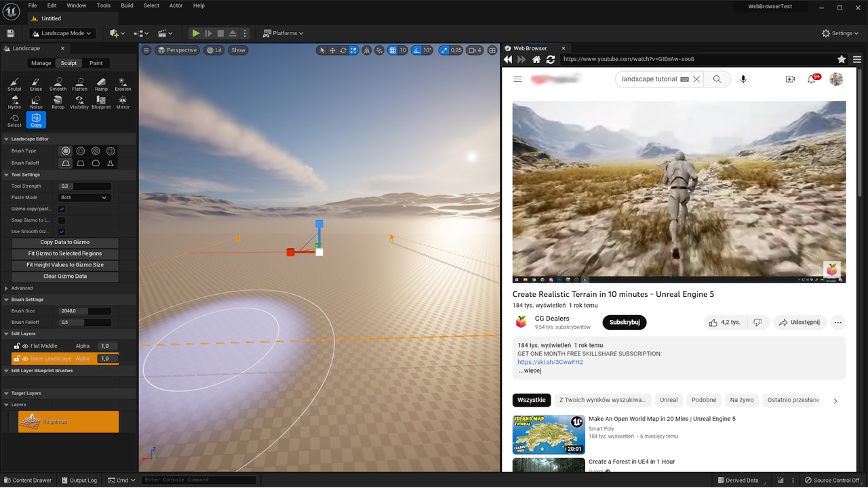
Task: Select the Mirror landscape tool
Action: [123, 102]
